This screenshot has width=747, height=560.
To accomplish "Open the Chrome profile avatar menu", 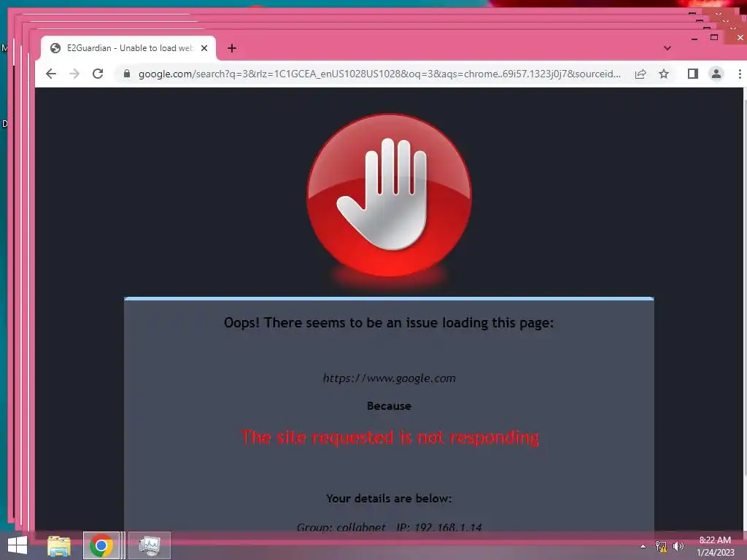I will [716, 74].
